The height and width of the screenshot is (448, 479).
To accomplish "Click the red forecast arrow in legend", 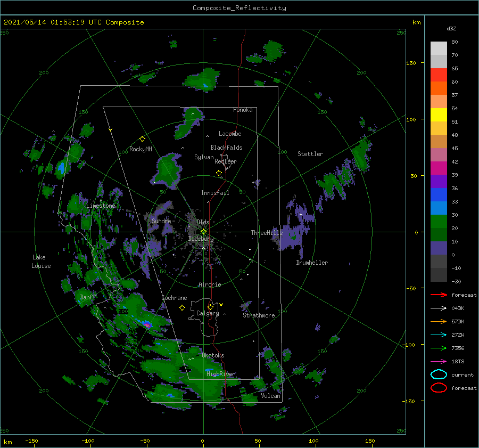I will [439, 295].
